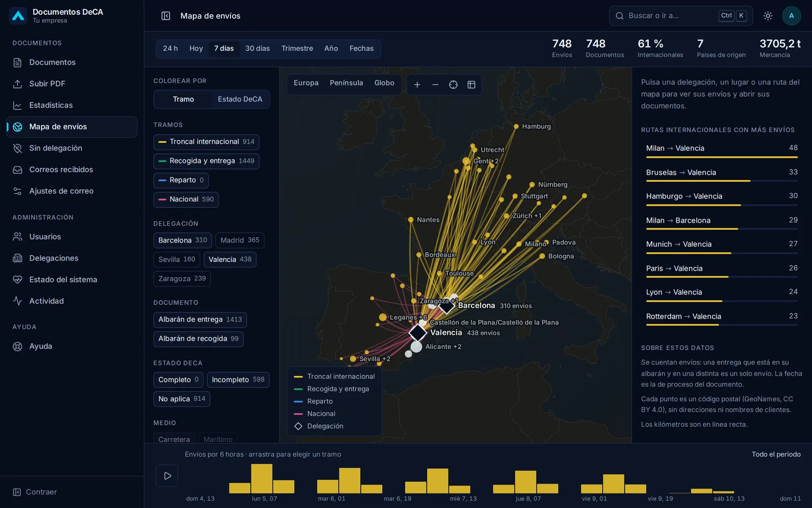Toggle the Incompleto estado filter
Image resolution: width=812 pixels, height=508 pixels.
point(238,380)
